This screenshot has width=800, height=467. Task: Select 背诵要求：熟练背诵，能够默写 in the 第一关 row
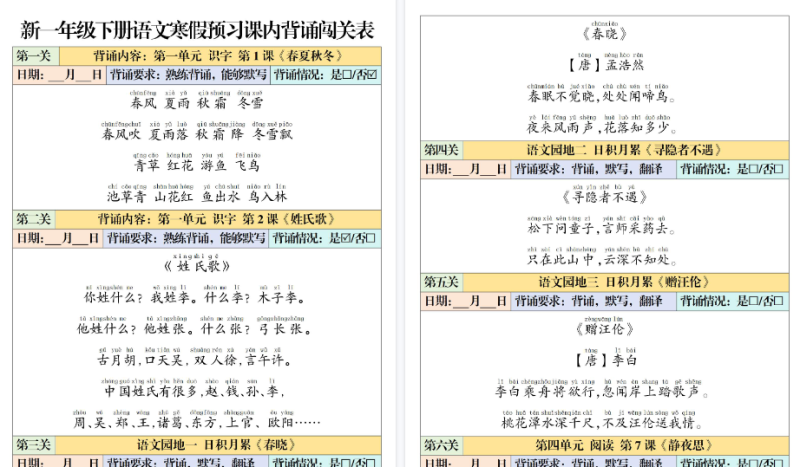(188, 75)
